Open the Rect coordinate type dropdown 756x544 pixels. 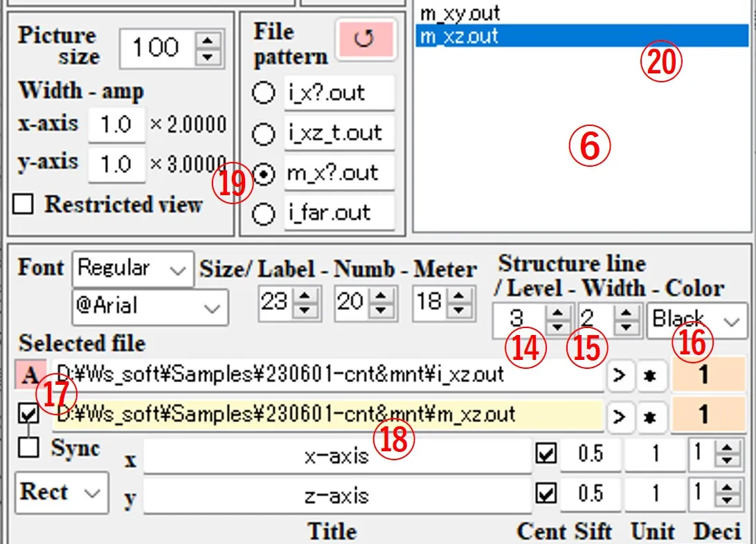click(x=61, y=493)
